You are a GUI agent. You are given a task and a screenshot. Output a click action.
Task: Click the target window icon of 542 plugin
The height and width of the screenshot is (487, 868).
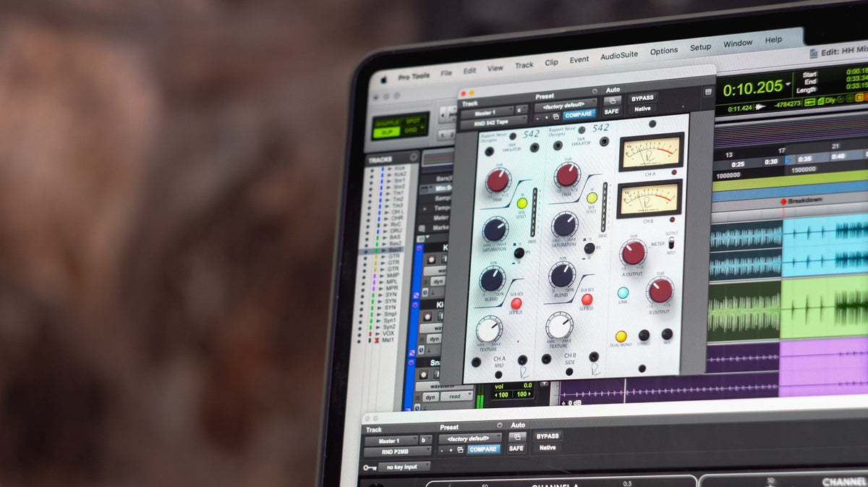pos(707,92)
